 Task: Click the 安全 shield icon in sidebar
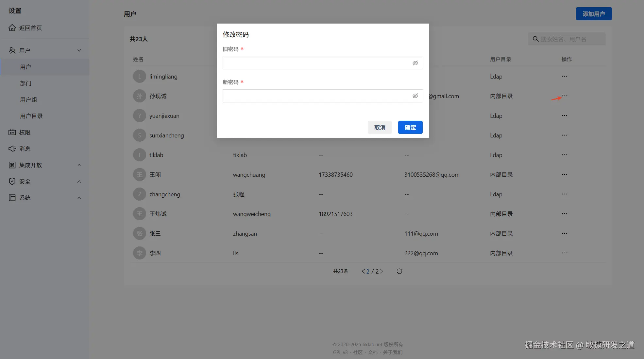click(x=12, y=181)
